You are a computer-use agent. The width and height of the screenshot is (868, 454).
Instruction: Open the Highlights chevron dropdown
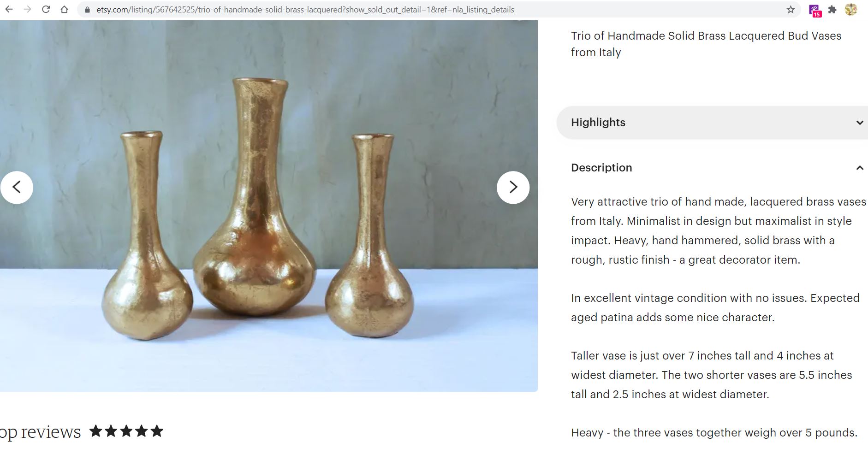pos(860,123)
